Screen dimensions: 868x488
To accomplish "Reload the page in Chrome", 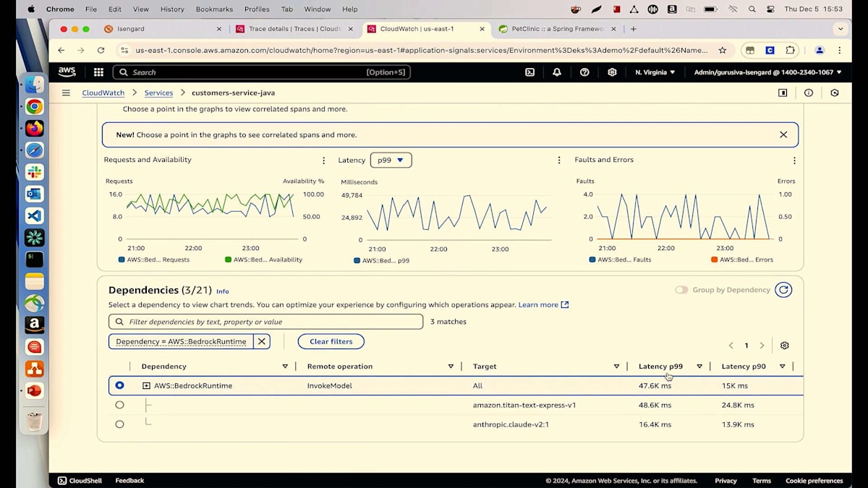I will pos(101,51).
